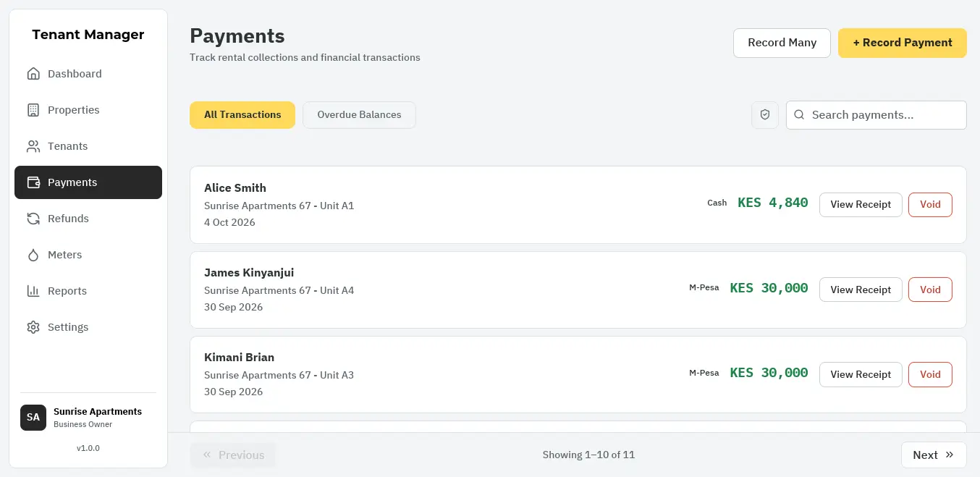Click the Tenant Manager title
This screenshot has height=477, width=980.
88,35
